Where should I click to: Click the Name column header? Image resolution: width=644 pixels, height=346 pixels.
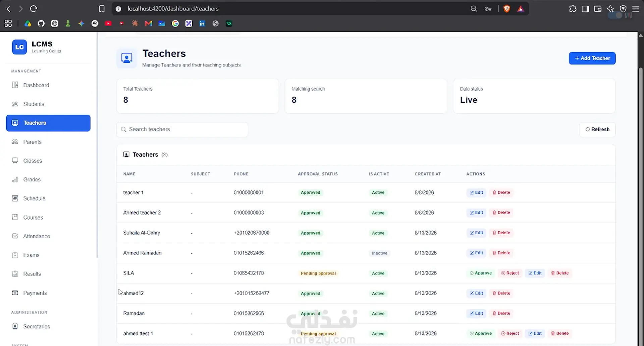129,174
